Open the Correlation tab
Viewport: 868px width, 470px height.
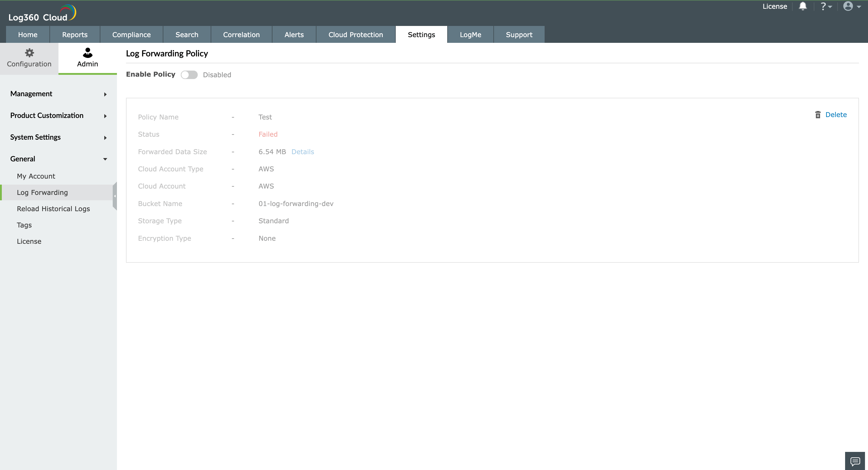point(241,35)
